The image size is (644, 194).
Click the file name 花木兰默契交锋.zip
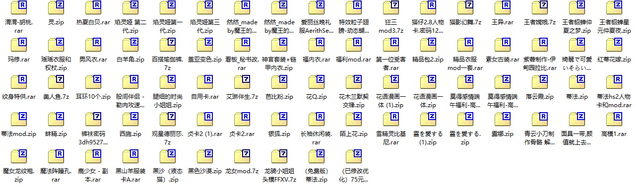coord(354,101)
